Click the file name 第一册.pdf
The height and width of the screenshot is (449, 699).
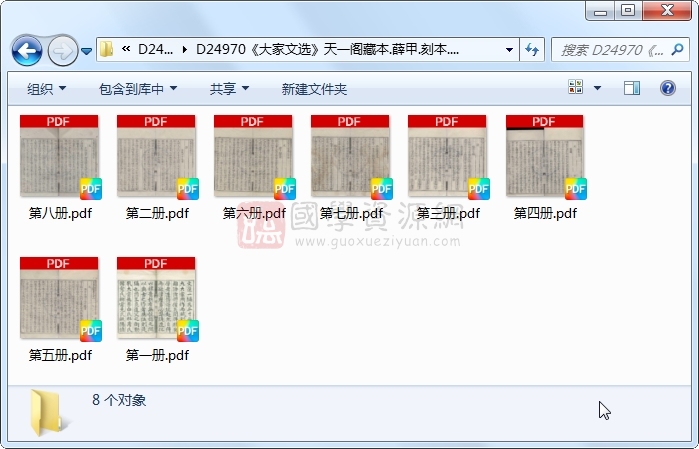point(157,355)
